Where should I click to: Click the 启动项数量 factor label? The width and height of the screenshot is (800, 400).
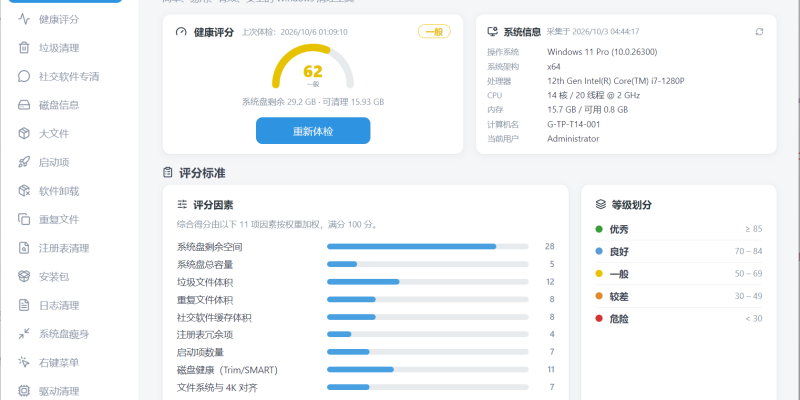tap(201, 352)
